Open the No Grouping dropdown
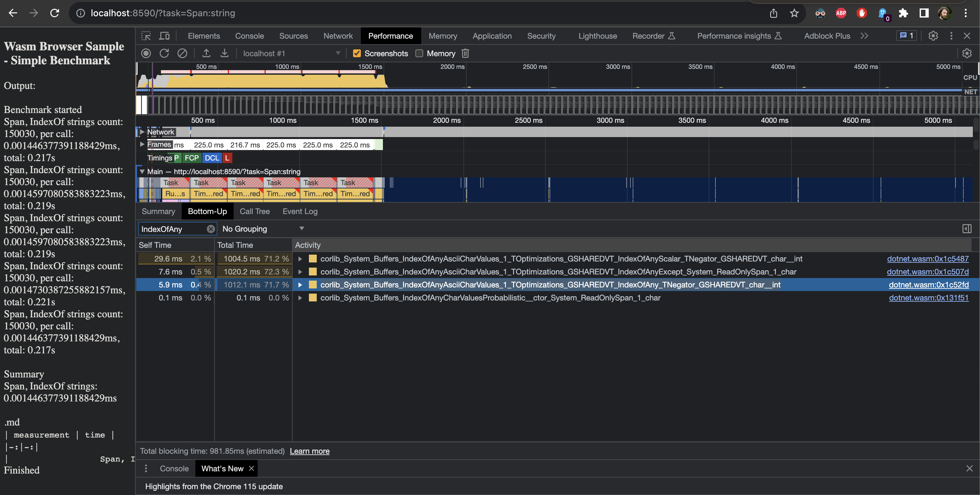This screenshot has height=495, width=980. [x=263, y=229]
